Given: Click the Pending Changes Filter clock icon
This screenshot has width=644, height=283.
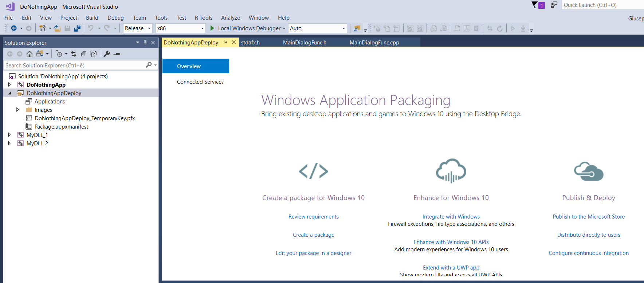Looking at the screenshot, I should (59, 54).
